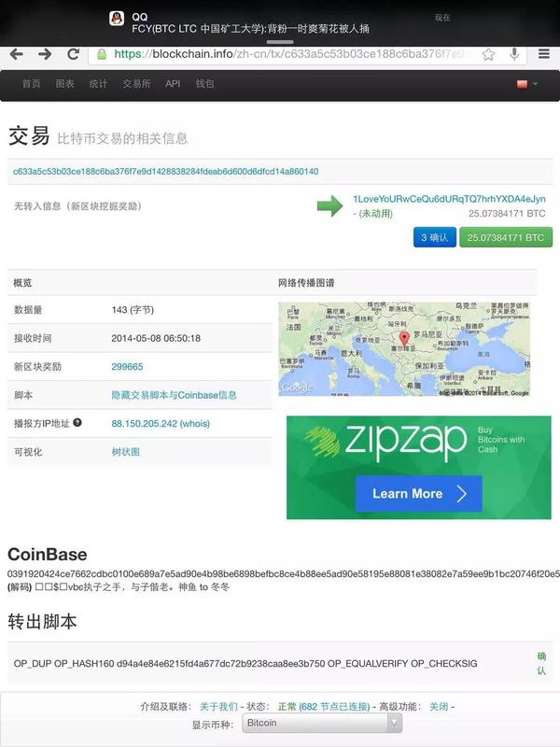Open the 钱包 nav item
This screenshot has height=747, width=560.
pos(204,84)
